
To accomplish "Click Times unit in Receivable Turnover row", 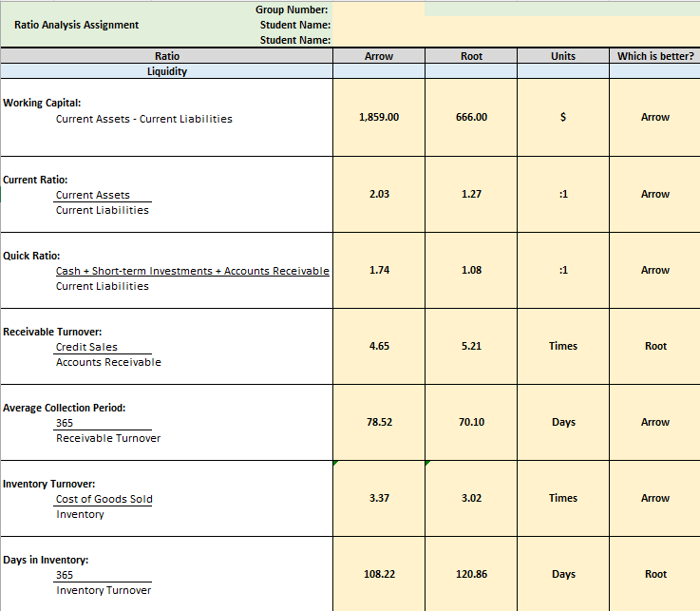I will tap(563, 346).
